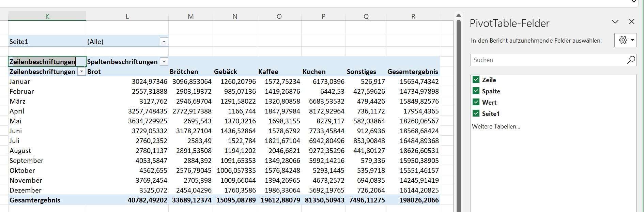Open the Spaltenbeschriftungen filter dropdown

164,62
